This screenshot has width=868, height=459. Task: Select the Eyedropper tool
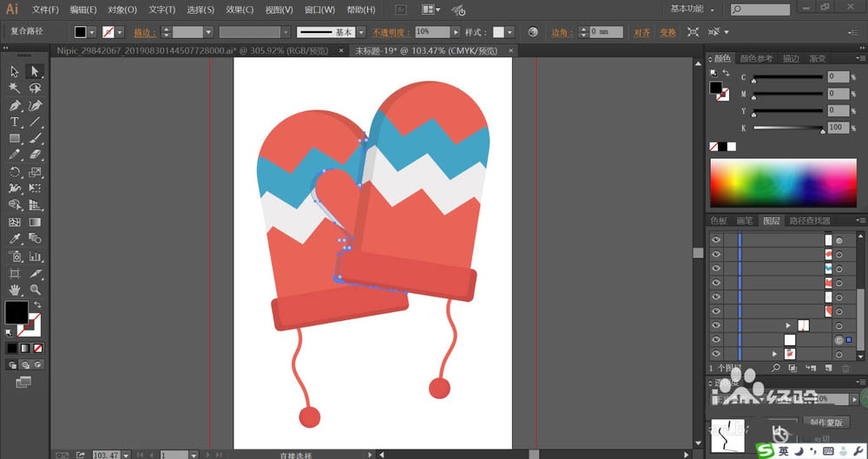pyautogui.click(x=15, y=239)
